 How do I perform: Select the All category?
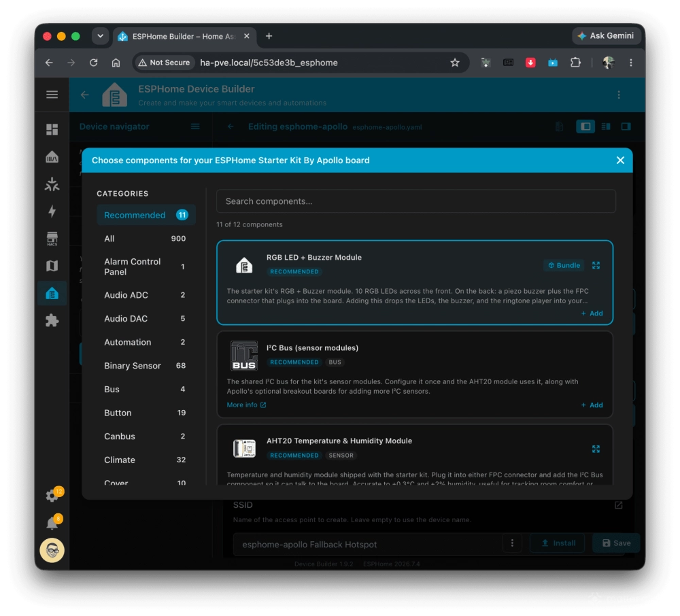(x=146, y=239)
